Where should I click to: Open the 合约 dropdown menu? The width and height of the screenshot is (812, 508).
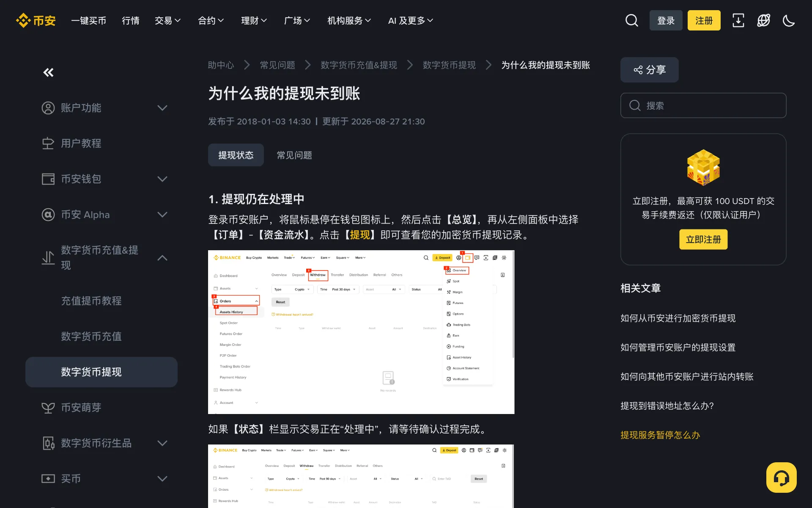click(x=211, y=20)
